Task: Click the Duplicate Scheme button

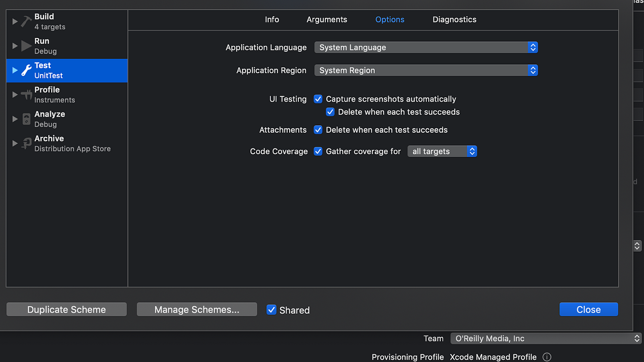Action: pos(66,309)
